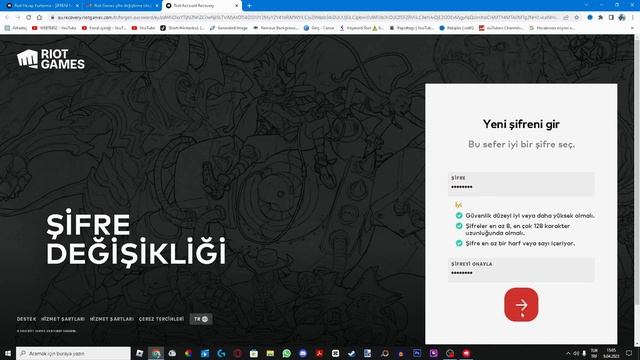The width and height of the screenshot is (640, 360).
Task: Open the TR language selector
Action: coord(201,319)
